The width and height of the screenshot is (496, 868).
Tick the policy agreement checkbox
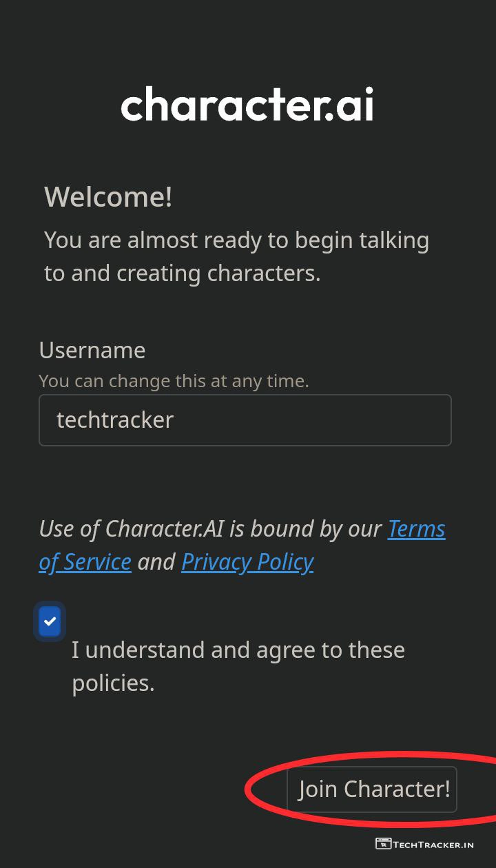(50, 621)
